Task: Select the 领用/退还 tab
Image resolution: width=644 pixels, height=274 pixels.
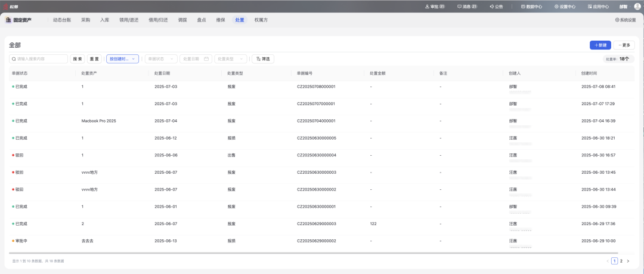Action: [x=129, y=20]
